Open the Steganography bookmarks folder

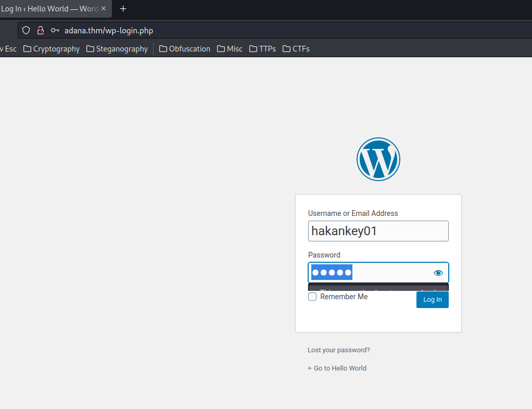click(117, 49)
